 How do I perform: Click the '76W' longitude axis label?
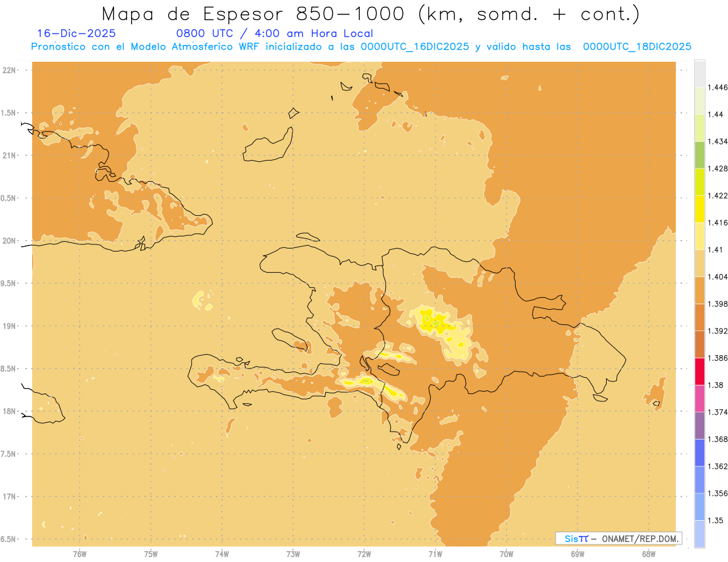click(79, 554)
